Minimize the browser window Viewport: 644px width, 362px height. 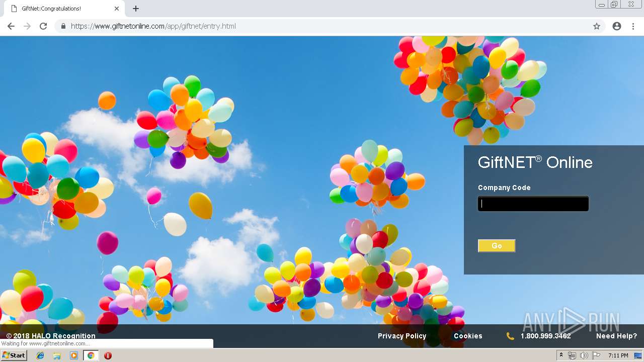(602, 4)
